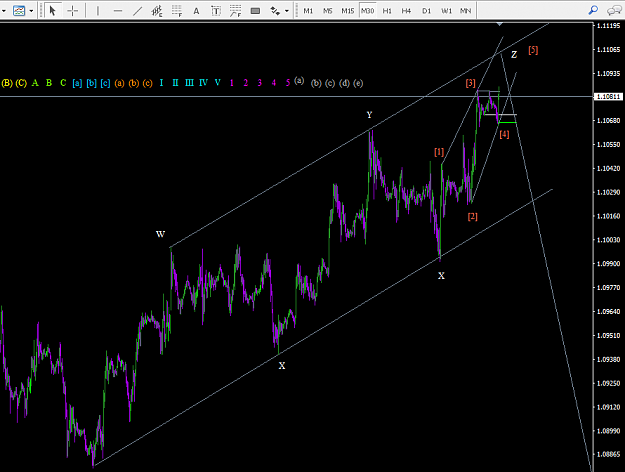Viewport: 625px width, 472px height.
Task: Select the green C wave label
Action: [63, 83]
